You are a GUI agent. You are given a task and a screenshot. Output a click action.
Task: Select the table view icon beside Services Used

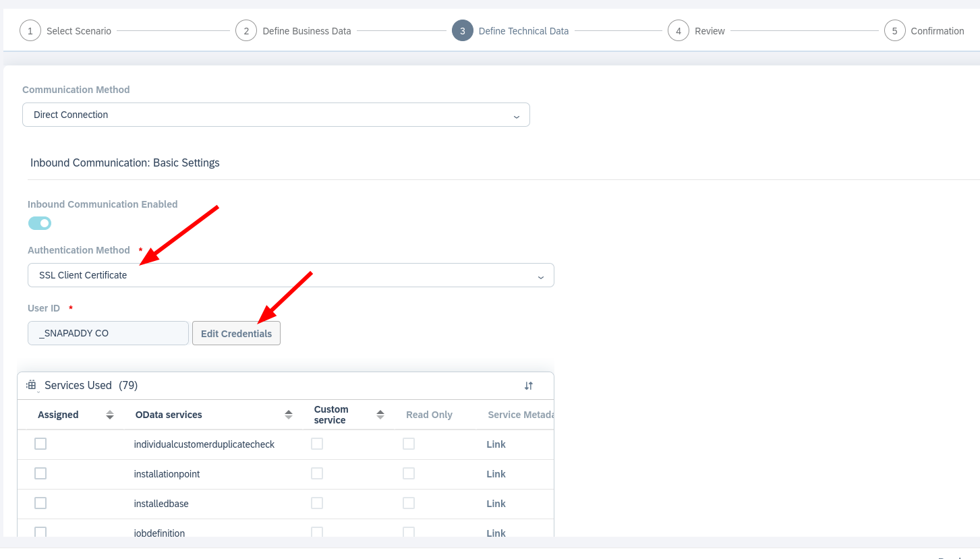[x=31, y=384]
